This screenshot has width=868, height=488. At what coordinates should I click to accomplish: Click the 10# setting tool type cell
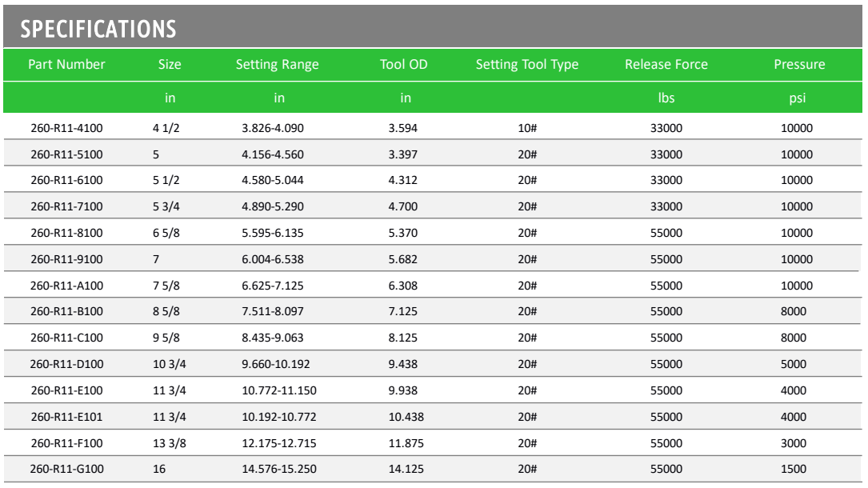[527, 128]
